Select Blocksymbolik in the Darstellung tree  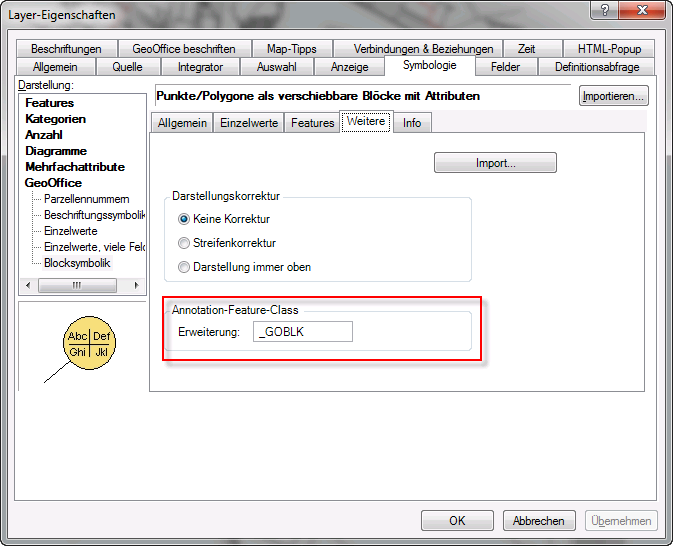point(77,263)
